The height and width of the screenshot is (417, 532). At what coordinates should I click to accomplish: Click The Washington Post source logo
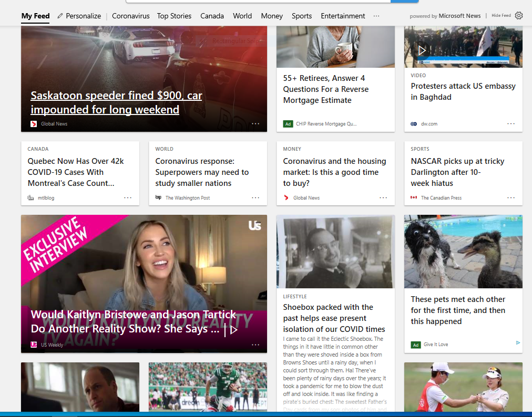click(158, 197)
